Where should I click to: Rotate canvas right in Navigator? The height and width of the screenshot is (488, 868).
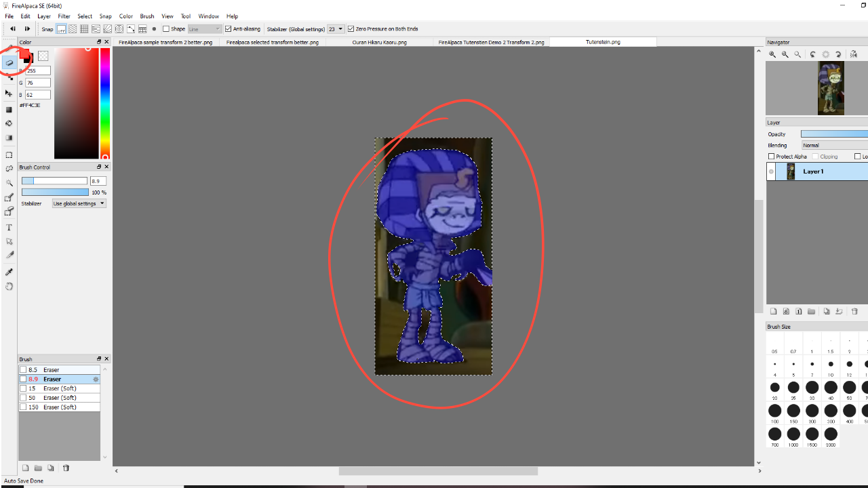[839, 54]
